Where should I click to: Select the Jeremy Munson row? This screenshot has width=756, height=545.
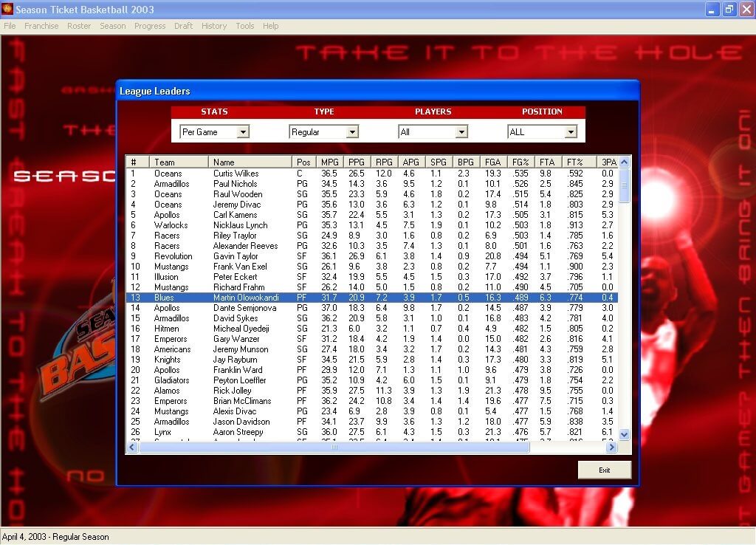(x=372, y=349)
